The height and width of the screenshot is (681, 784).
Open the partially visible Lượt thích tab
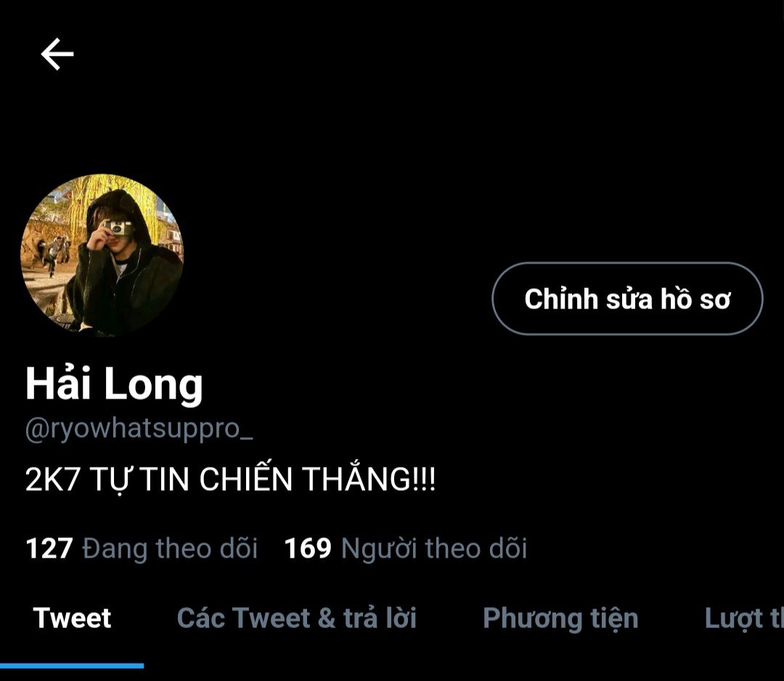click(x=744, y=619)
